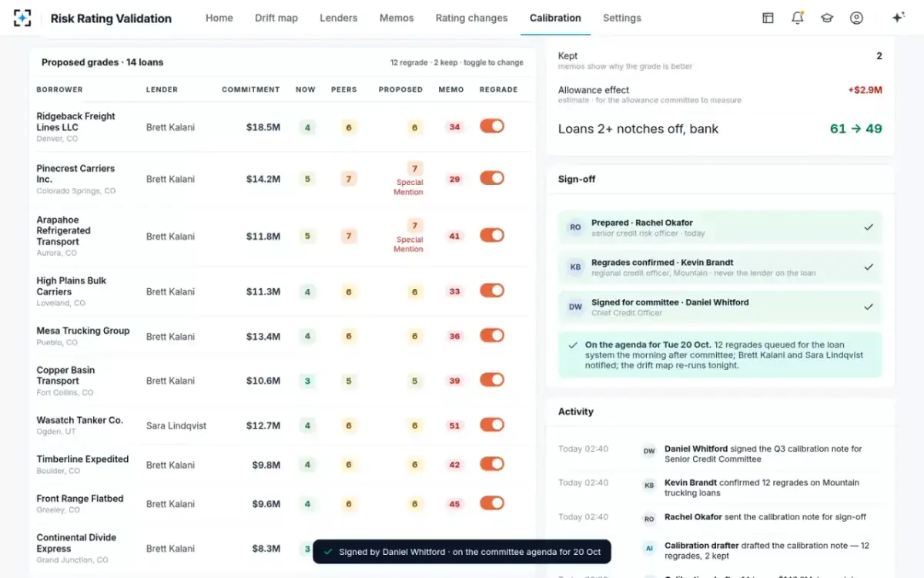This screenshot has width=924, height=578.
Task: Open the Drift map tab
Action: [276, 18]
